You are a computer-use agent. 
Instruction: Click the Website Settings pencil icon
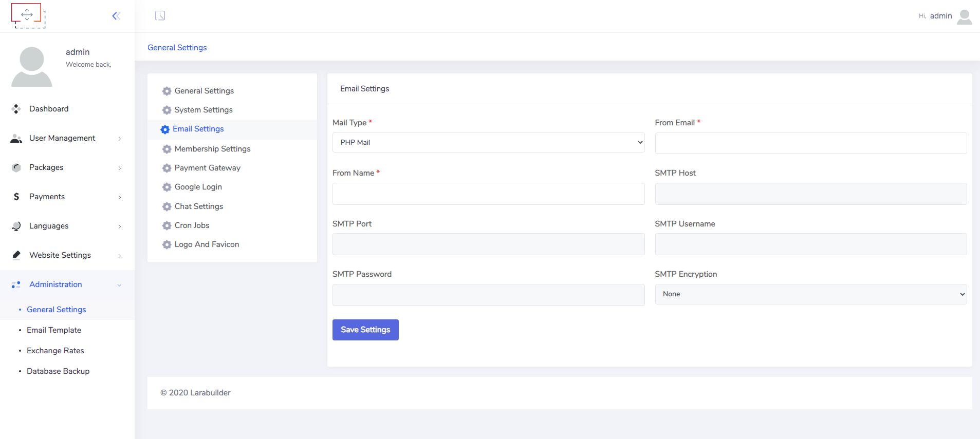(x=16, y=255)
